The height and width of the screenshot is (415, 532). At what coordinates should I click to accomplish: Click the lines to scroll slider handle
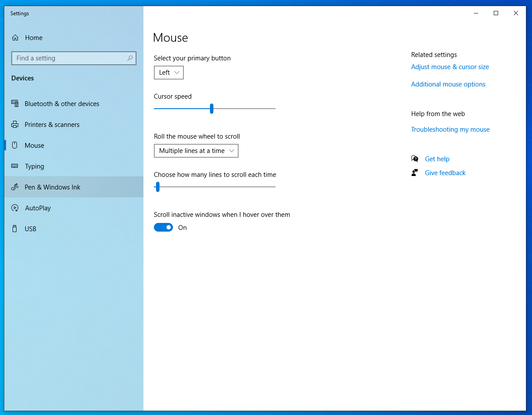158,187
